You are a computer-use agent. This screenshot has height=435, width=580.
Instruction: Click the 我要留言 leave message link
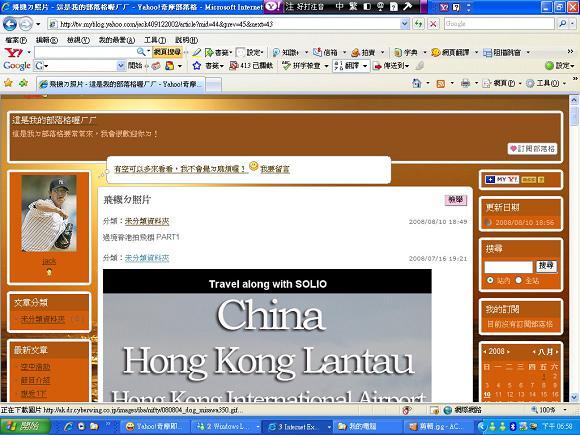coord(274,169)
